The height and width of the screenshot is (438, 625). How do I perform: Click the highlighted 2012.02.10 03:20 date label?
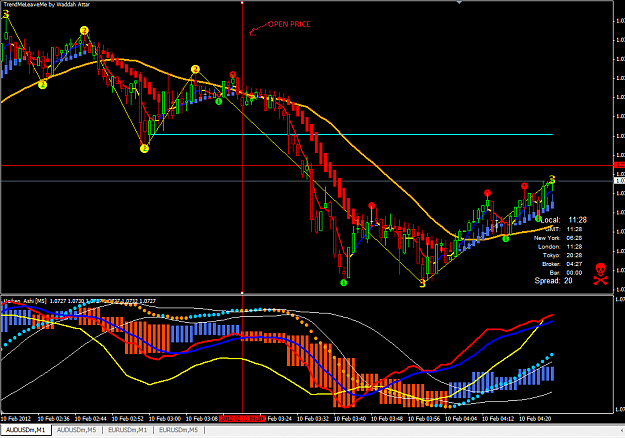point(242,419)
